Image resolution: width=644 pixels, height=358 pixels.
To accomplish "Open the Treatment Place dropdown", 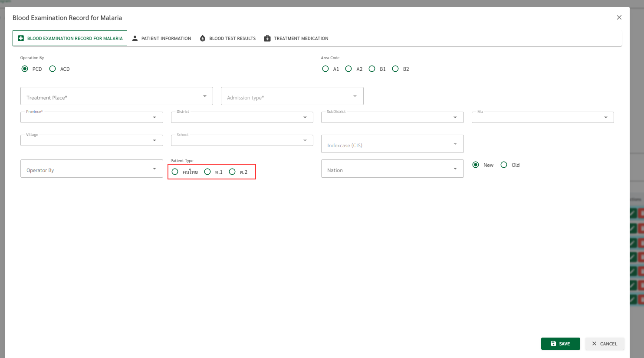I will 116,96.
